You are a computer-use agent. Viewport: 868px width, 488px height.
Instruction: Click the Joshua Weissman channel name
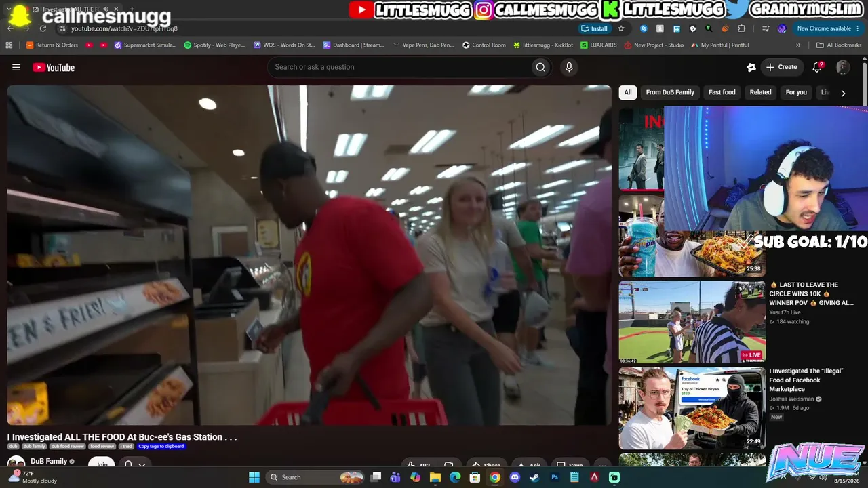(x=792, y=399)
